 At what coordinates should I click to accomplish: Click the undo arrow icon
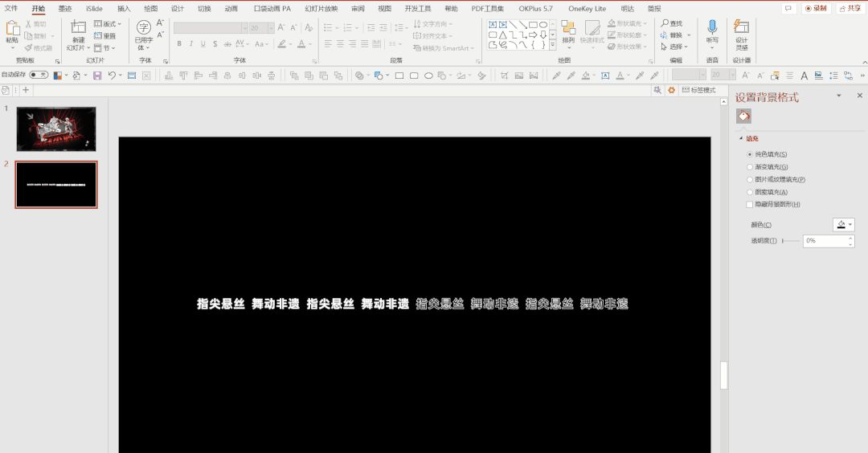113,75
